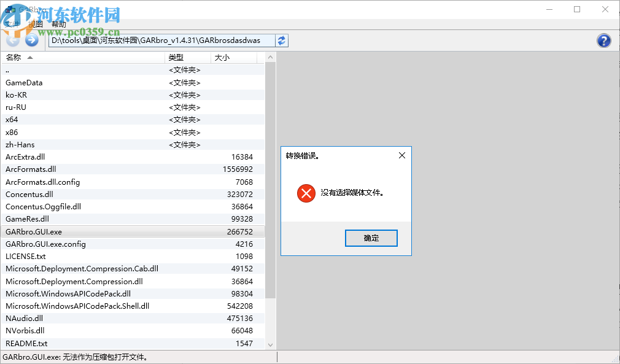Close the 转换错误 dialog
Screen dimensions: 620x364
pyautogui.click(x=402, y=155)
